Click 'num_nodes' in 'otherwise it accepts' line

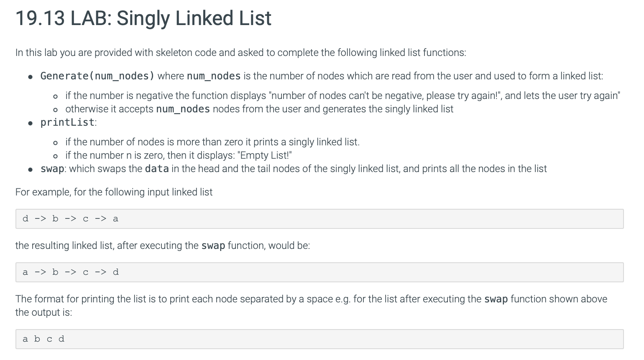coord(183,109)
